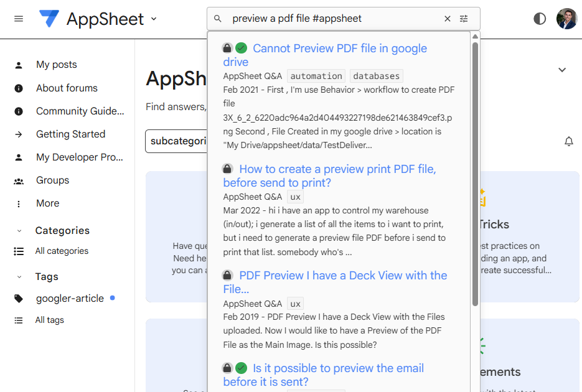The width and height of the screenshot is (582, 392).
Task: Click the Getting Started arrow icon
Action: pos(19,134)
